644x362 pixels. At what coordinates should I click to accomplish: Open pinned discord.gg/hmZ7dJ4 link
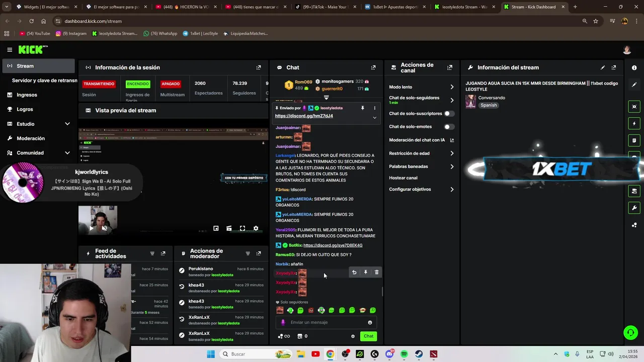304,116
